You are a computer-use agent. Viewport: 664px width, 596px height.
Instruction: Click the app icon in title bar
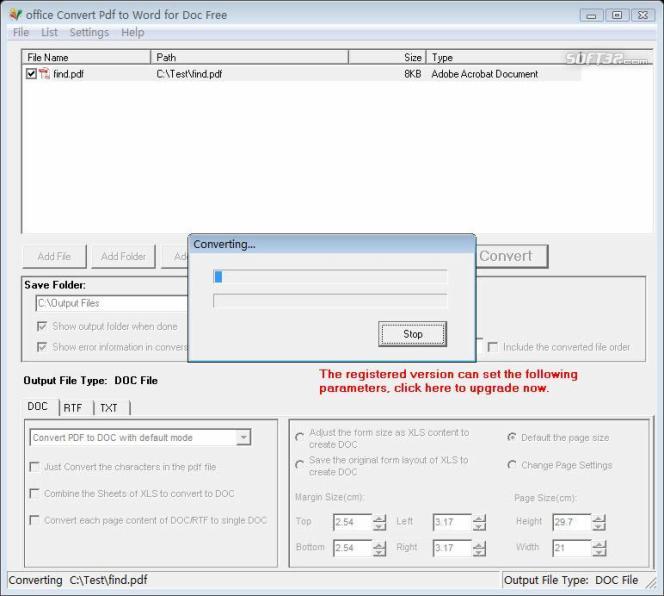coord(15,14)
